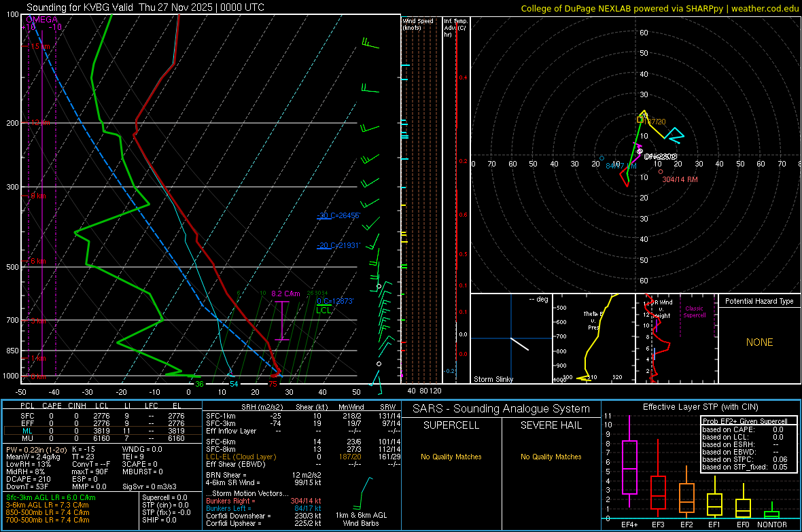The image size is (802, 532).
Task: Click the 300 pressure level label
Action: click(x=12, y=188)
